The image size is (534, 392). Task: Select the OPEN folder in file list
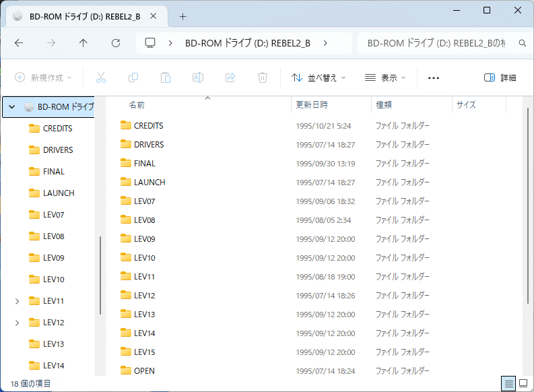[144, 371]
